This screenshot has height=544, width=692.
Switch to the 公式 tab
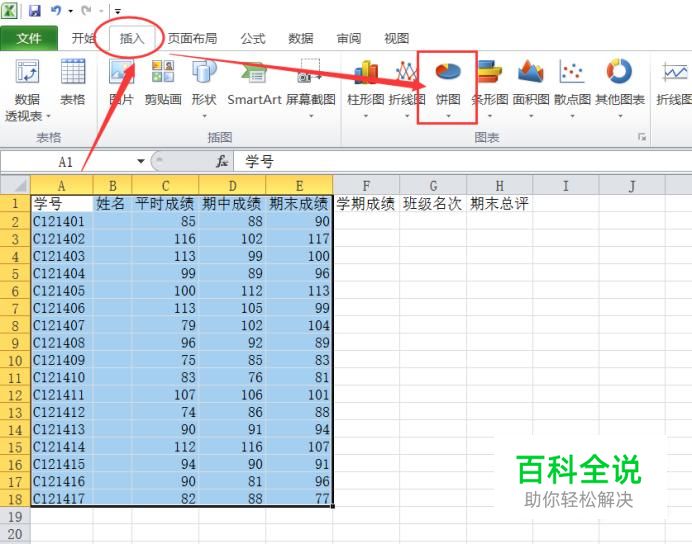[x=253, y=38]
